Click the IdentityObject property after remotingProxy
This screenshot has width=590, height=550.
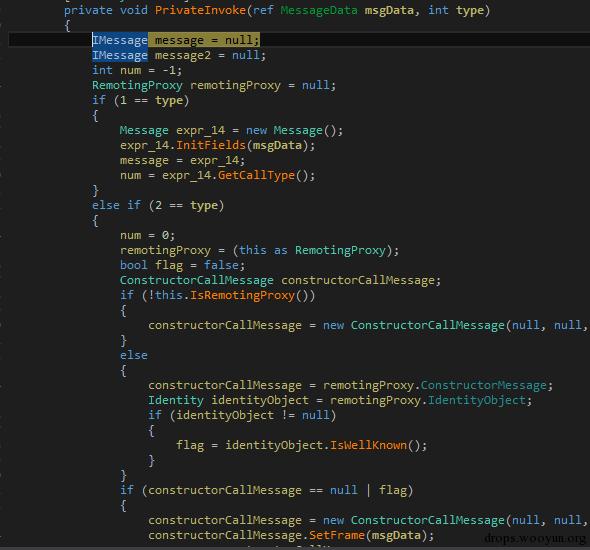click(x=476, y=400)
